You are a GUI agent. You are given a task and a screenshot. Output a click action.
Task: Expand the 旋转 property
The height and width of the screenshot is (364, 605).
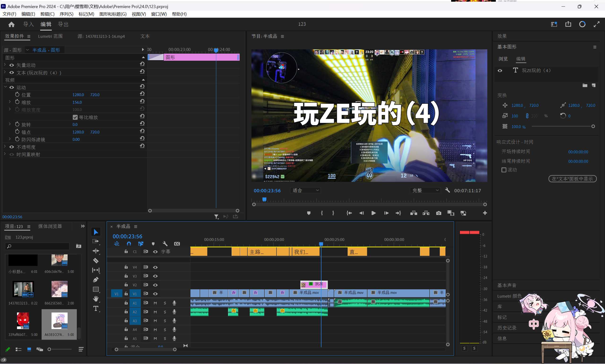tap(10, 124)
